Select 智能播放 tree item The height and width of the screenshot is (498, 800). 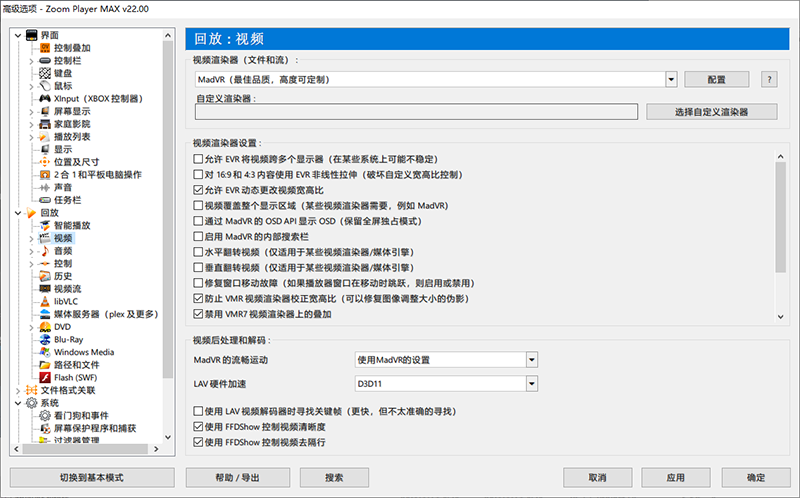pos(72,225)
